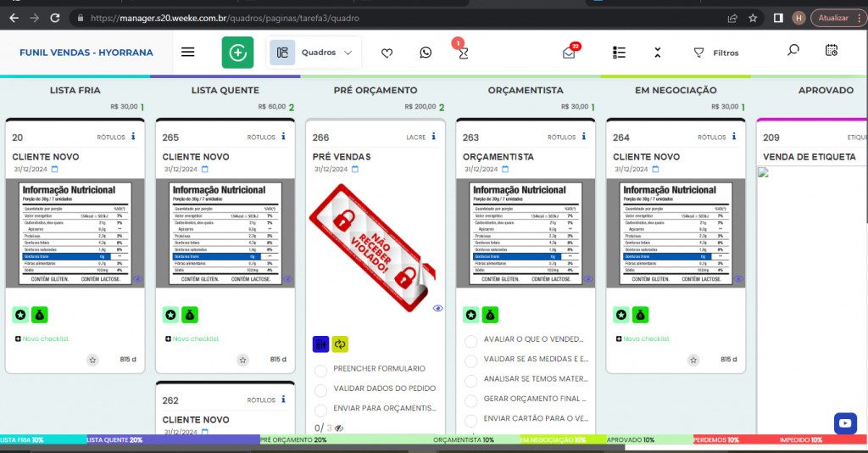Check the VALIDAR DADOS DO PEDIDO item
Screen dimensions: 868x453
coord(320,390)
